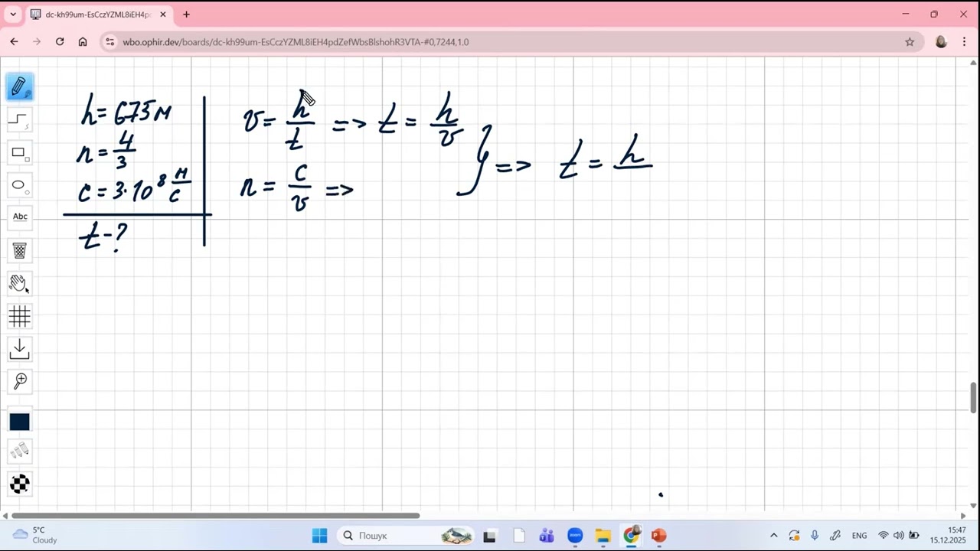The image size is (980, 551).
Task: Click the microphone tray icon
Action: click(815, 536)
